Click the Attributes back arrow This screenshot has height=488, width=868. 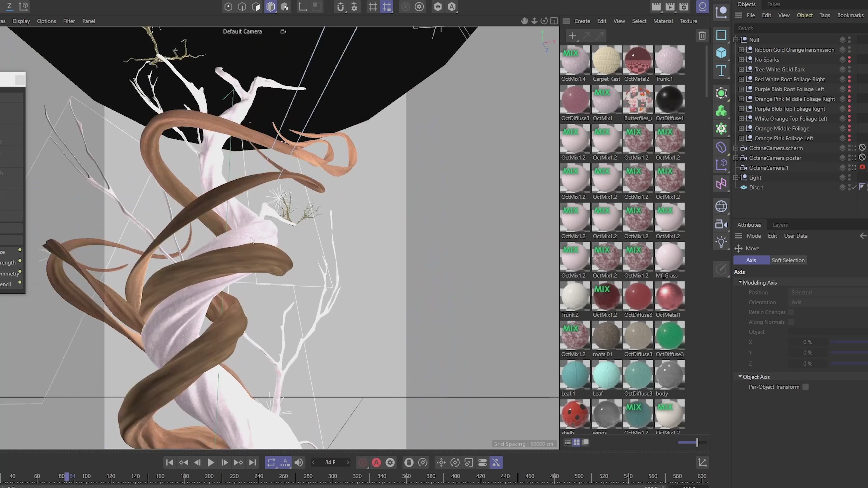(x=863, y=236)
